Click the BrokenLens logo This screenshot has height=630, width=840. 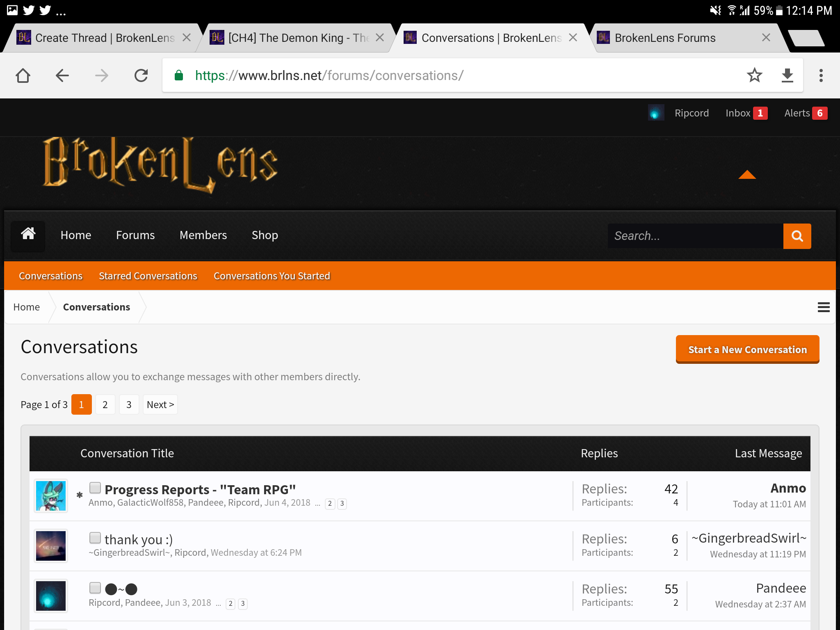click(x=160, y=165)
